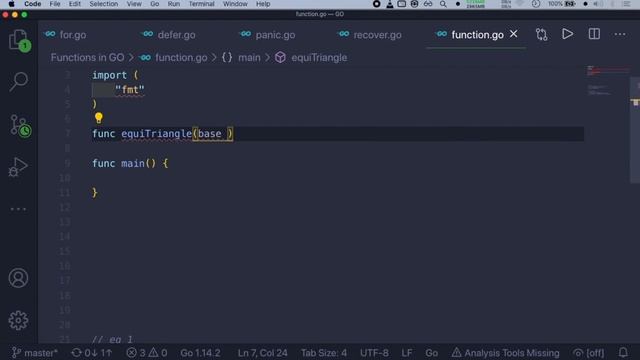This screenshot has width=640, height=360.
Task: Open the Edit menu
Action: click(x=75, y=4)
